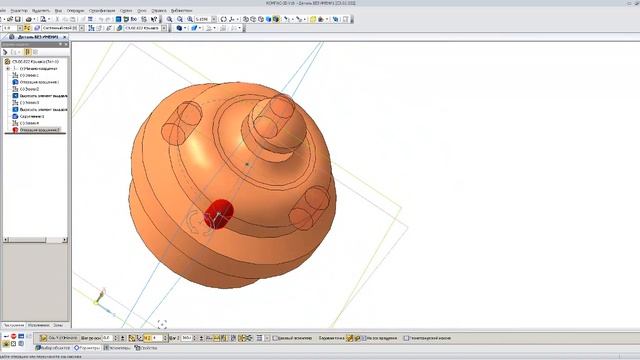Click the Zoom out magnifier icon
640x360 pixels.
180,19
